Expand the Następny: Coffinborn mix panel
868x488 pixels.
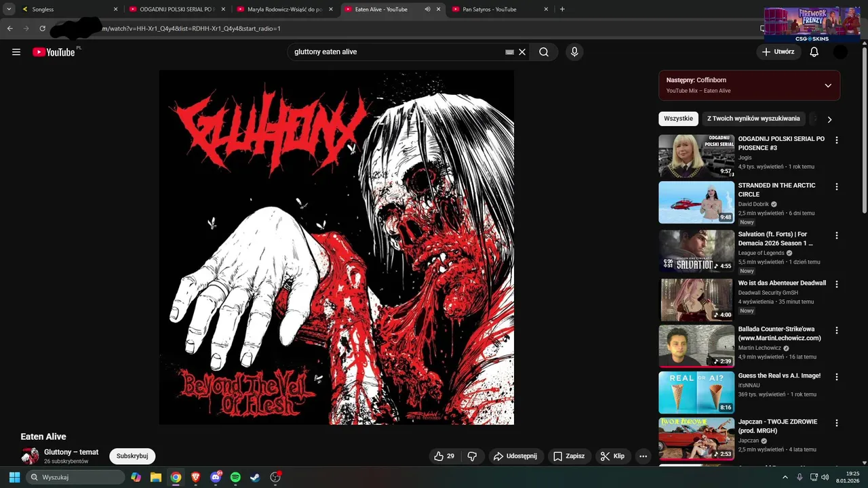[828, 85]
